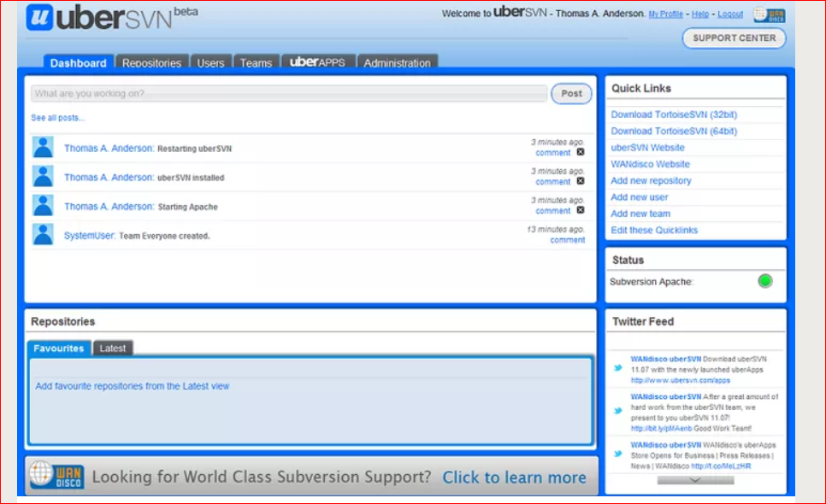Open the SystemUser profile link
Image resolution: width=826 pixels, height=504 pixels.
[90, 235]
